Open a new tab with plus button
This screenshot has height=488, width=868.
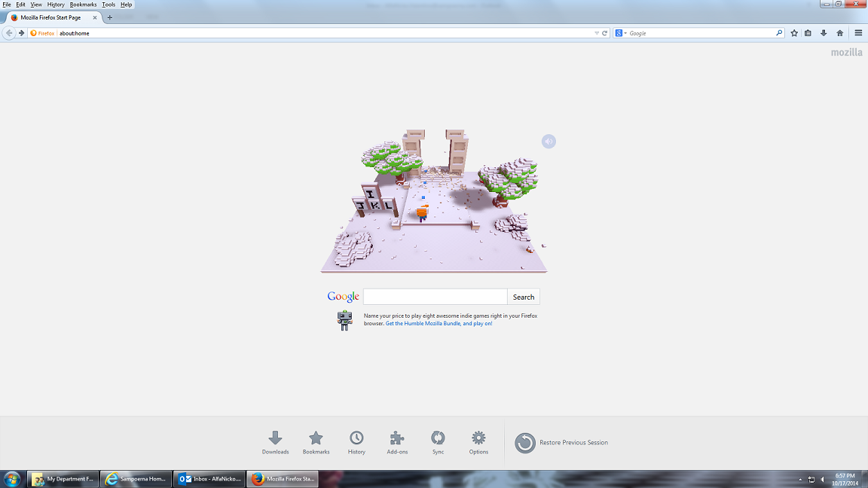pyautogui.click(x=109, y=18)
